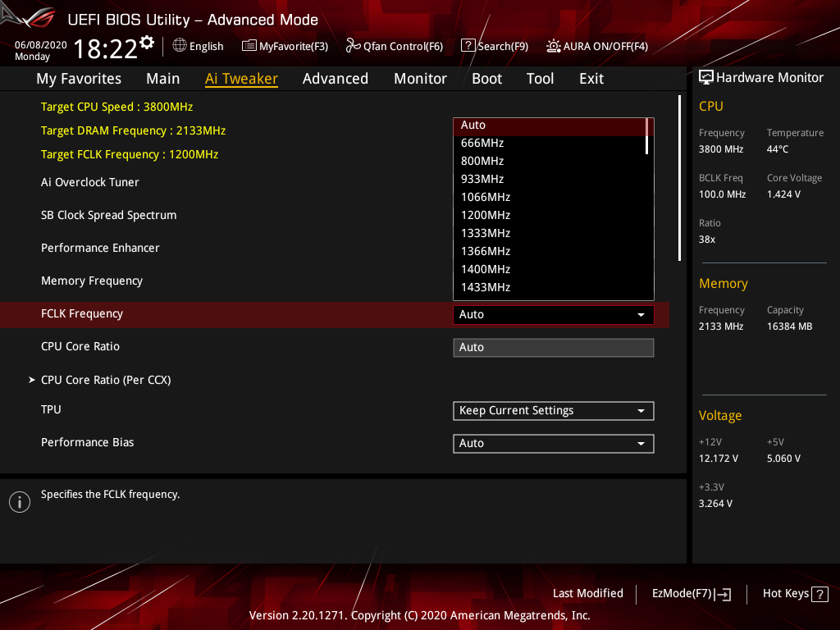
Task: Click Memory Capacity 16384 MB value
Action: click(790, 326)
